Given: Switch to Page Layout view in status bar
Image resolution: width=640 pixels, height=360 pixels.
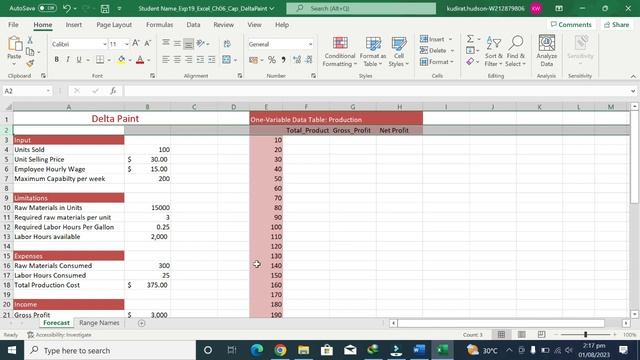Looking at the screenshot, I should pos(522,335).
